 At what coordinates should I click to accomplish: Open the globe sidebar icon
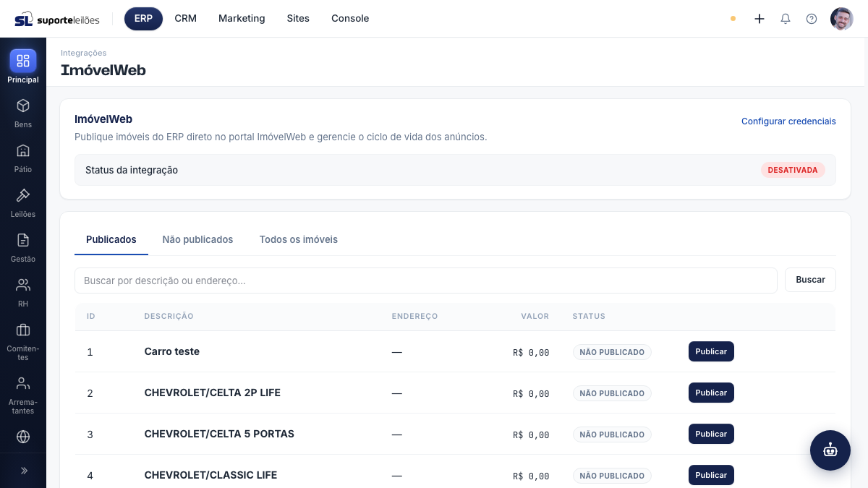23,437
